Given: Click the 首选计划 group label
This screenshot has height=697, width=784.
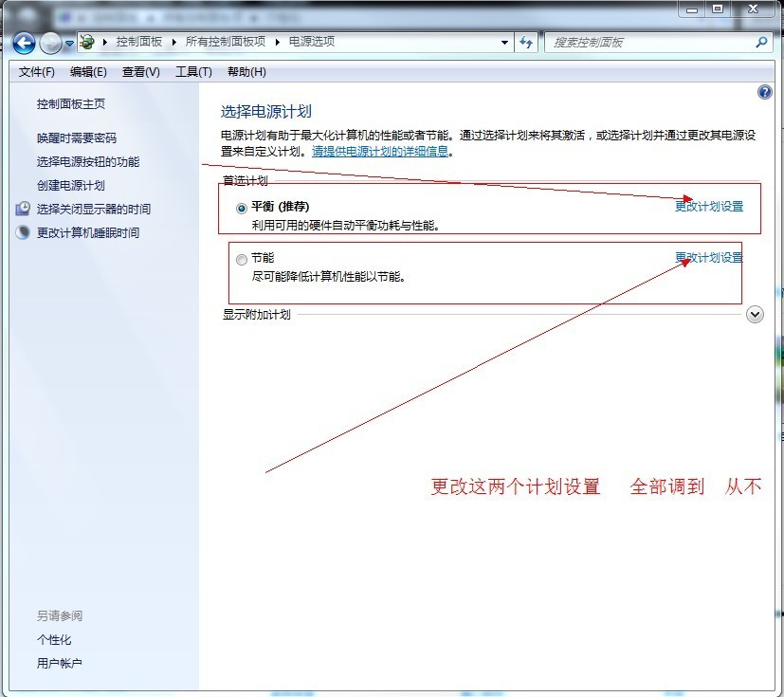Looking at the screenshot, I should tap(245, 180).
